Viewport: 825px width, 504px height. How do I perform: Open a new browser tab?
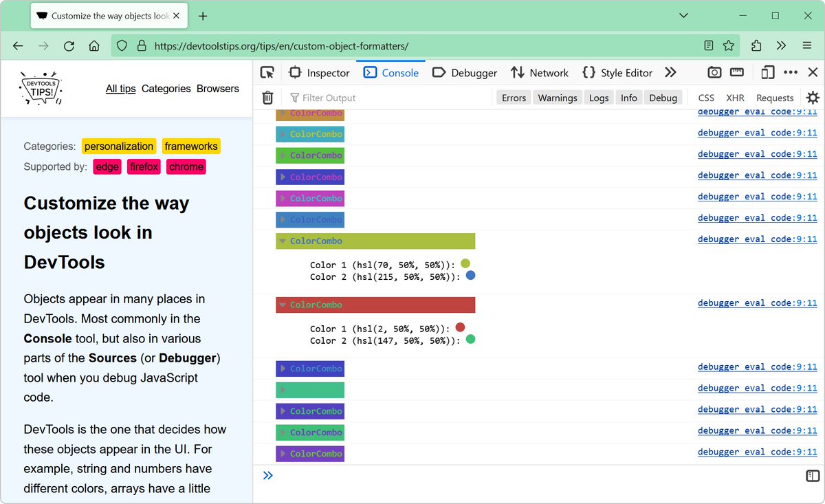point(203,16)
